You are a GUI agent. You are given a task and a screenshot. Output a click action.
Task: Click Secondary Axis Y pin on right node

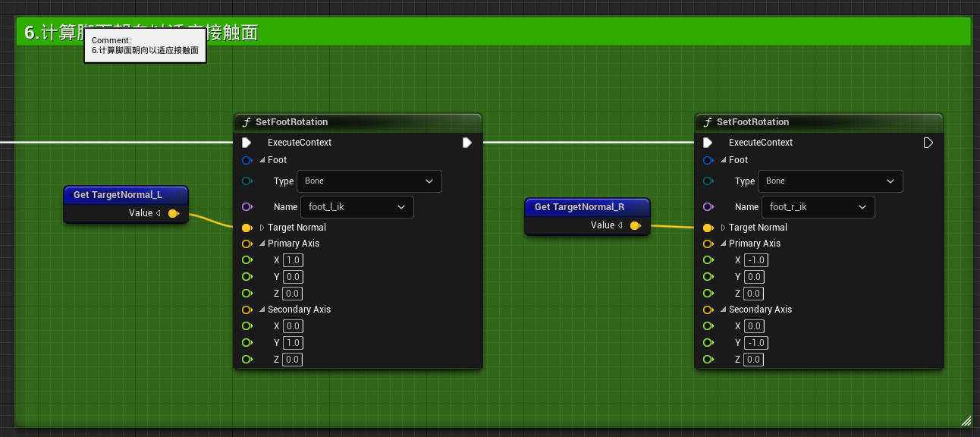(708, 343)
